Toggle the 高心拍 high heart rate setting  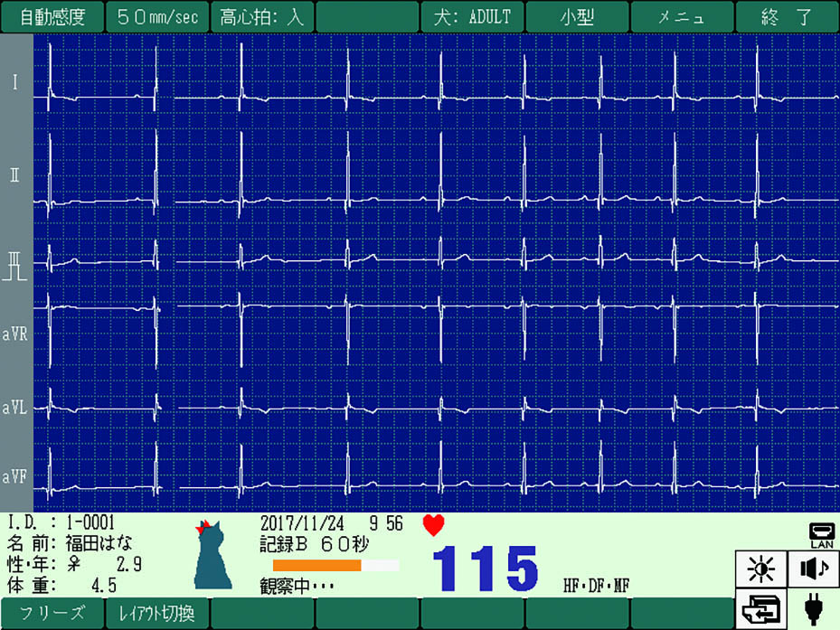(262, 17)
